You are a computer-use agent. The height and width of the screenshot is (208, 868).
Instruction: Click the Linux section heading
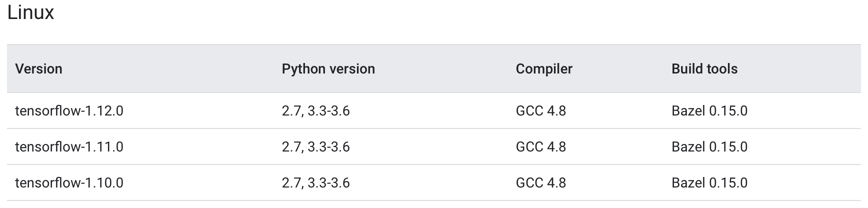click(30, 12)
